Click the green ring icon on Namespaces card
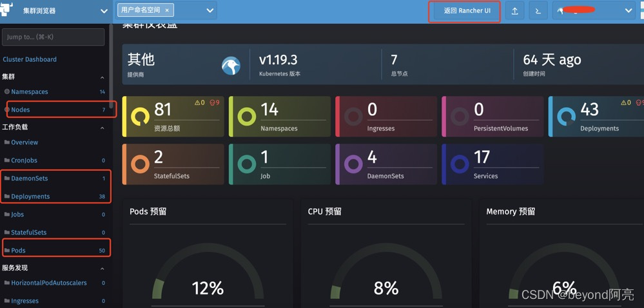Viewport: 644px width, 308px height. tap(247, 117)
